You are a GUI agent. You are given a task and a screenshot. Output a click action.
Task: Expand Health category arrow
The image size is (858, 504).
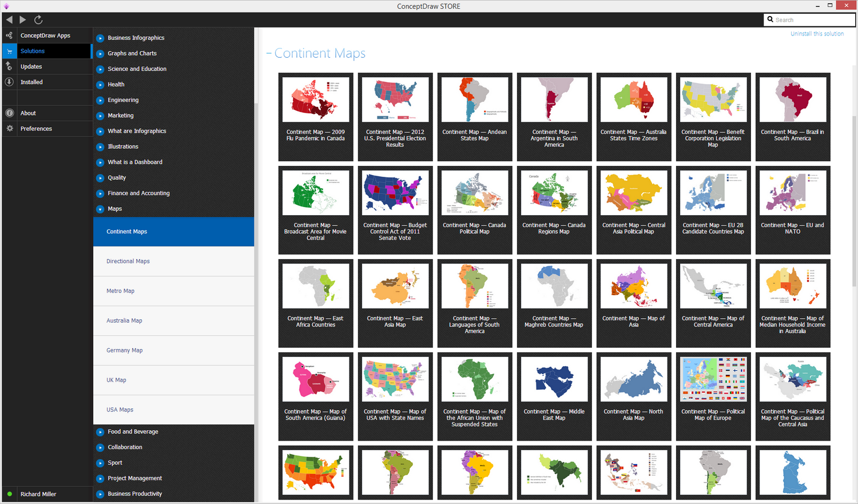[100, 85]
